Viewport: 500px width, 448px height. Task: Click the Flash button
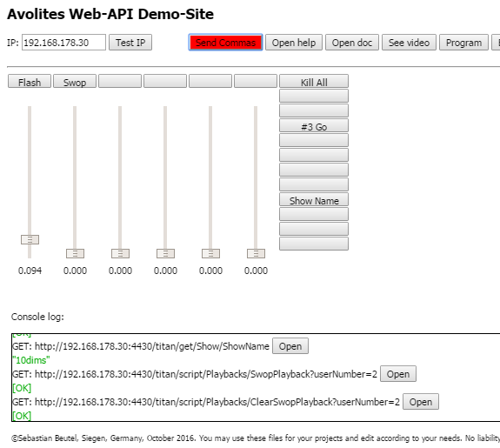(x=30, y=82)
